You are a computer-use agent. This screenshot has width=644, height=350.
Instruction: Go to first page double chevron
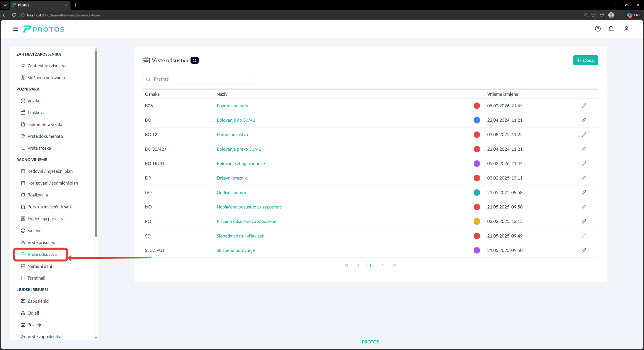click(x=346, y=266)
